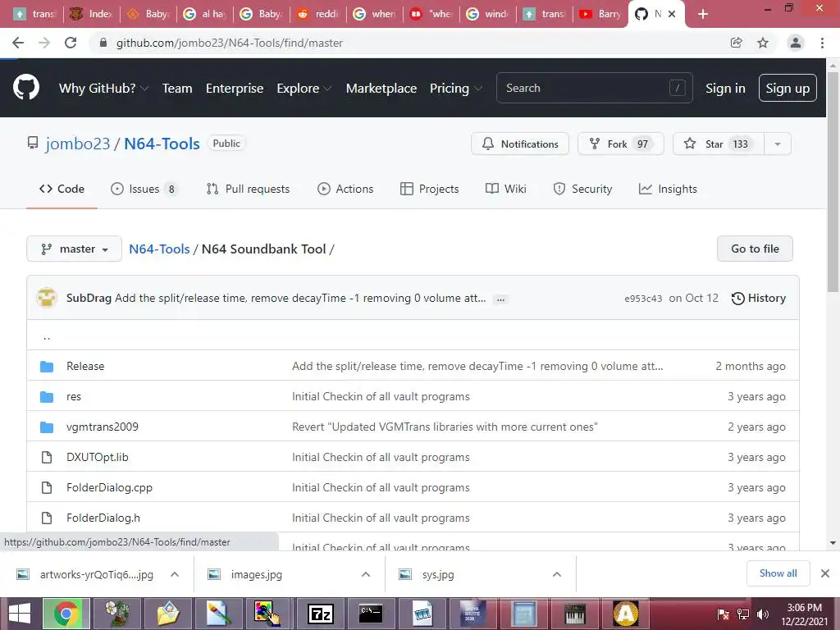Image resolution: width=840 pixels, height=630 pixels.
Task: Open the master branch dropdown
Action: tap(75, 249)
